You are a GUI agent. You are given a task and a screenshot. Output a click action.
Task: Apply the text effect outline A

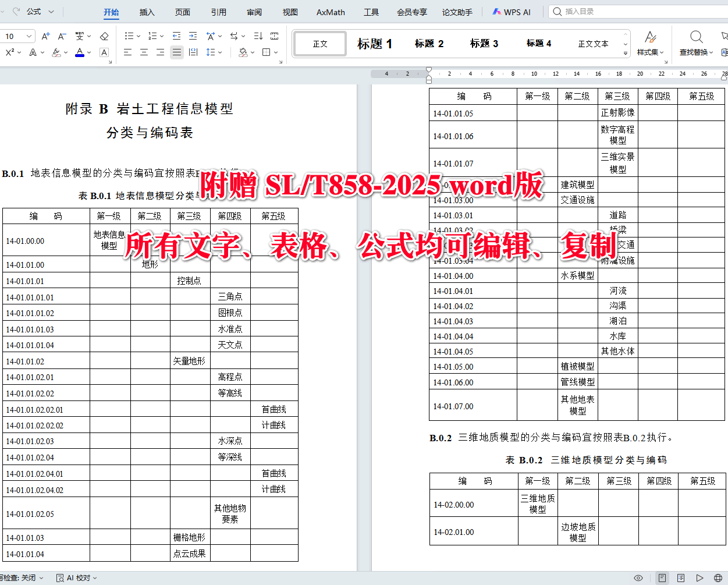tap(33, 52)
